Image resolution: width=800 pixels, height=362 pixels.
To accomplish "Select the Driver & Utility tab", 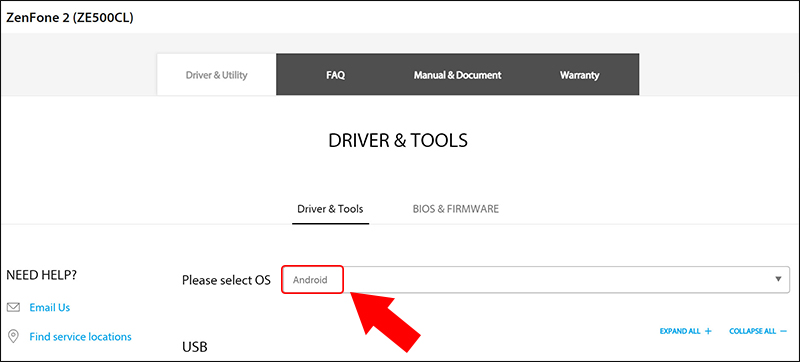I will [216, 74].
